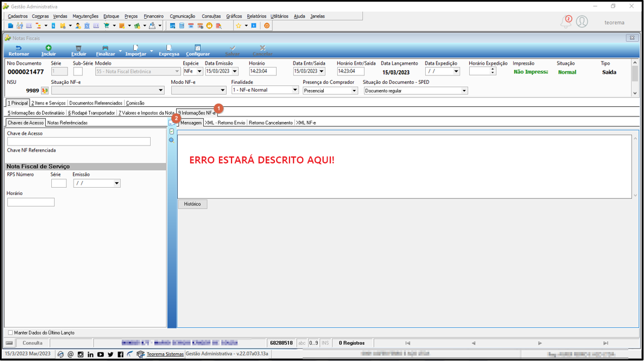
Task: Click the LinkedIn icon in status bar
Action: click(x=90, y=354)
